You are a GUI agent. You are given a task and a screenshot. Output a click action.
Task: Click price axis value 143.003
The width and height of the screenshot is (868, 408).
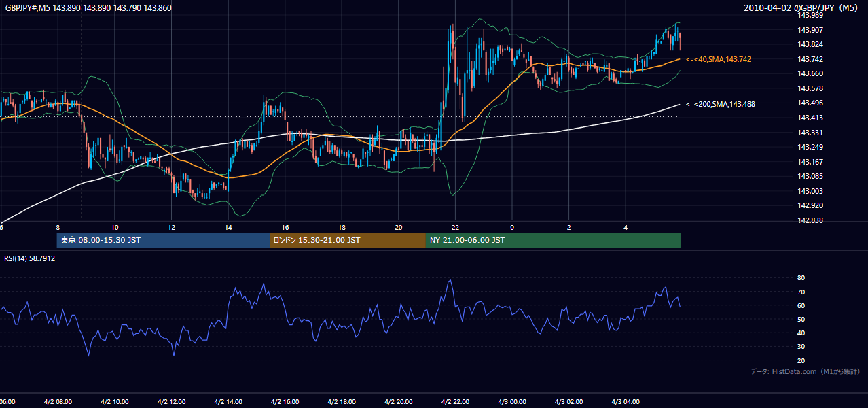coord(810,191)
